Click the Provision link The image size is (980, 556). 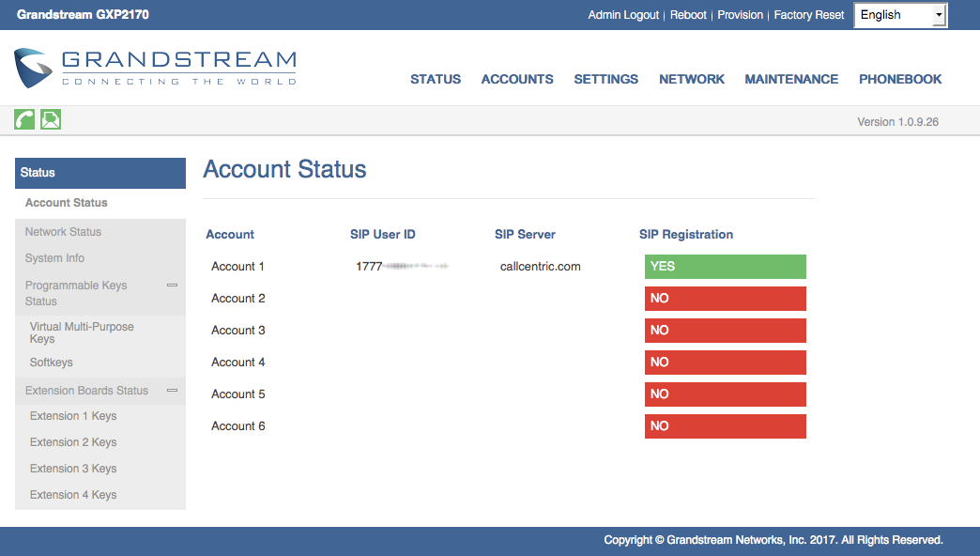740,15
